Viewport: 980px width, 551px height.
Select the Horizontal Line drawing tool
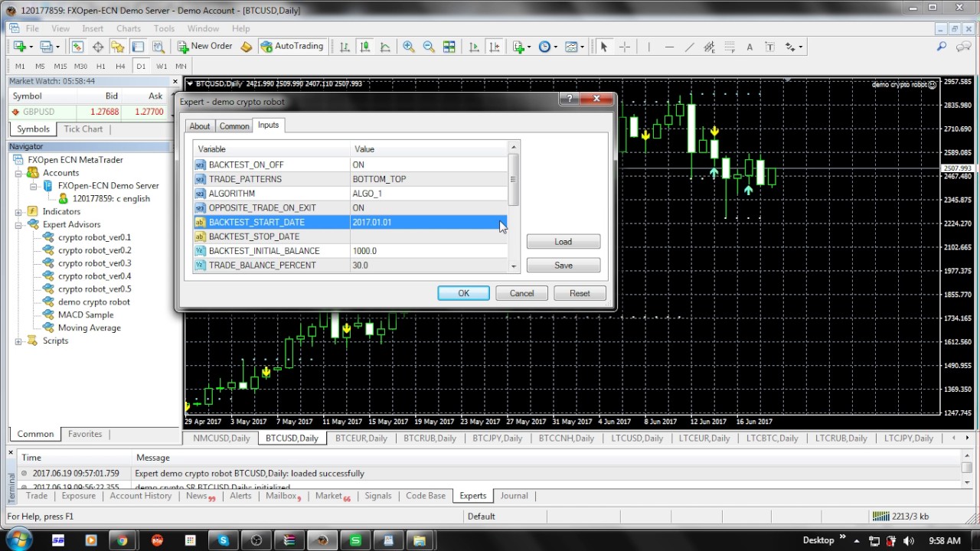click(x=669, y=47)
